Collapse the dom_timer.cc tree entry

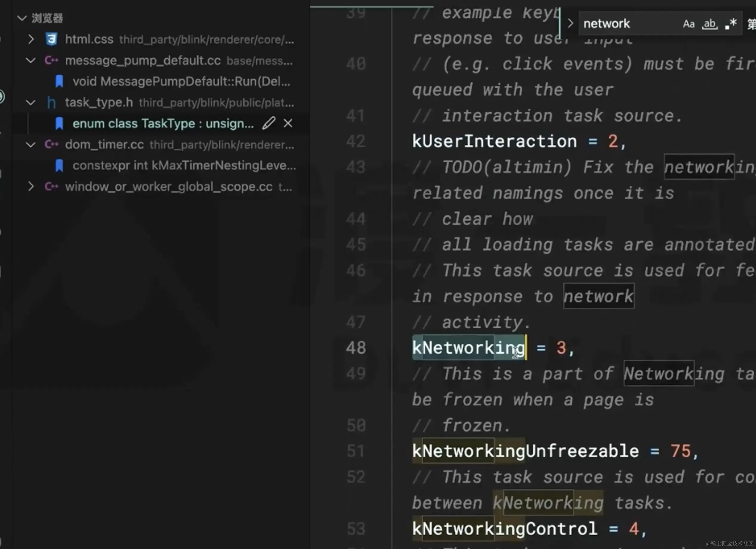tap(31, 145)
